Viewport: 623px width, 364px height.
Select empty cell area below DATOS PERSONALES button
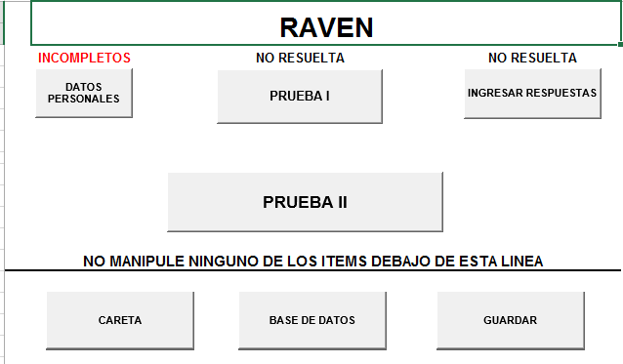(84, 142)
